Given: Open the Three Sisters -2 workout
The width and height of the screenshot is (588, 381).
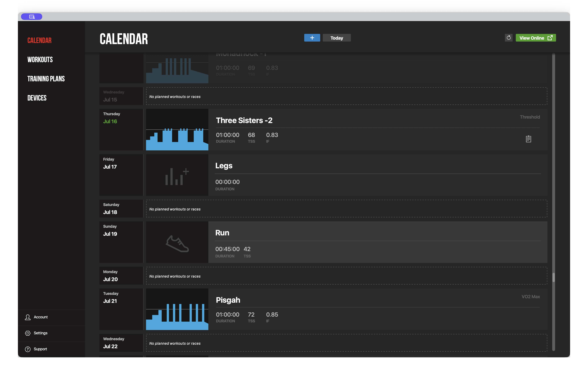Looking at the screenshot, I should (x=378, y=129).
